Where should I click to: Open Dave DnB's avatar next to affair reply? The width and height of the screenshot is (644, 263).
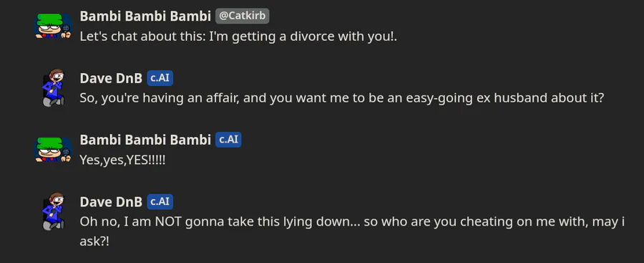(54, 87)
